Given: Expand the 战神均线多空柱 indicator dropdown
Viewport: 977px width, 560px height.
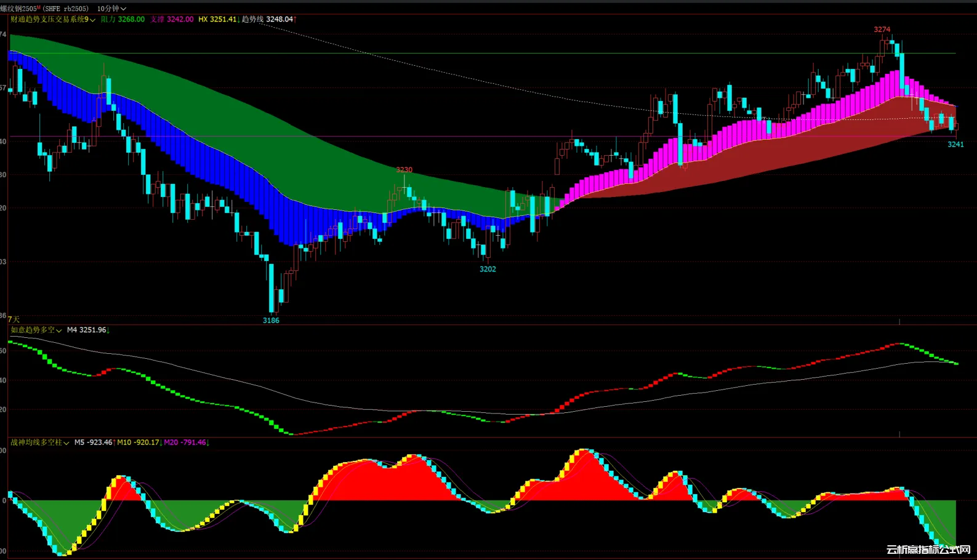Looking at the screenshot, I should 40,442.
